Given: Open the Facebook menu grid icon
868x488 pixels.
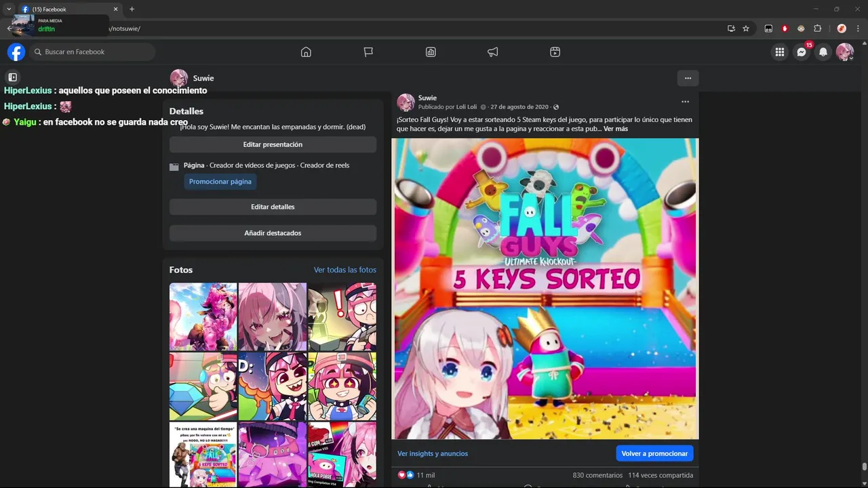Looking at the screenshot, I should point(780,52).
